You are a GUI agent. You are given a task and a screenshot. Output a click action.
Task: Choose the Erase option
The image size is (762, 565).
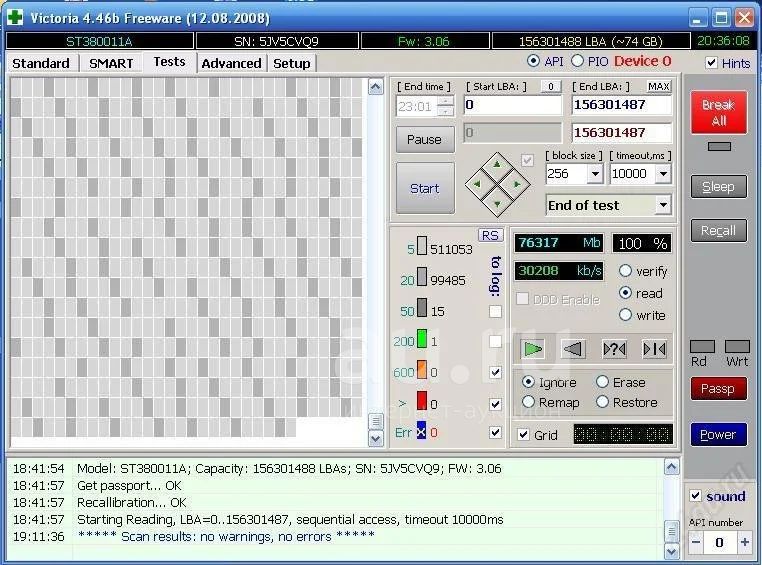pyautogui.click(x=602, y=382)
